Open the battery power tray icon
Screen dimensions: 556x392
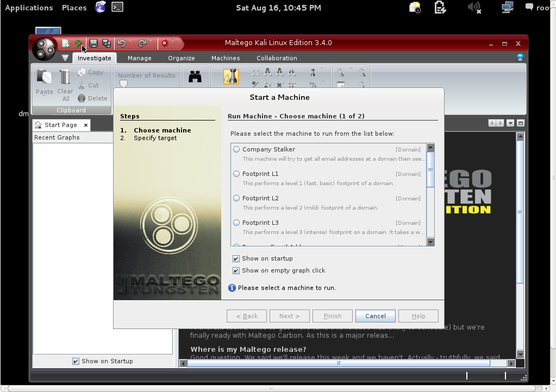click(x=440, y=8)
